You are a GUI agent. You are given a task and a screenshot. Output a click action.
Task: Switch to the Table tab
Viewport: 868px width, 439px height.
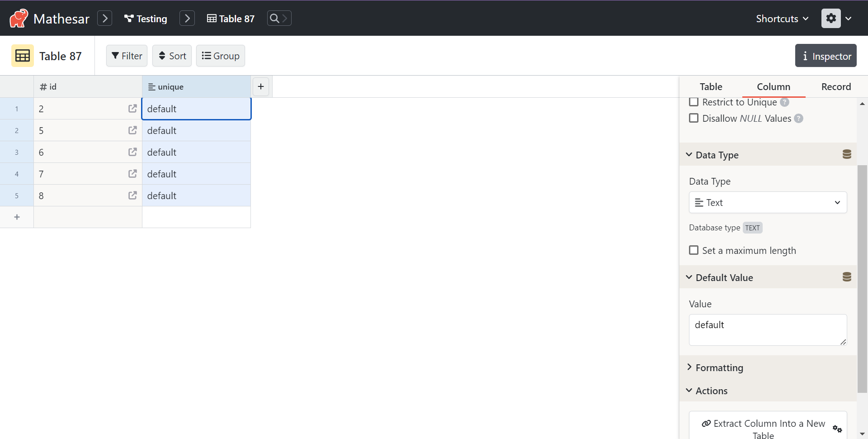tap(711, 86)
